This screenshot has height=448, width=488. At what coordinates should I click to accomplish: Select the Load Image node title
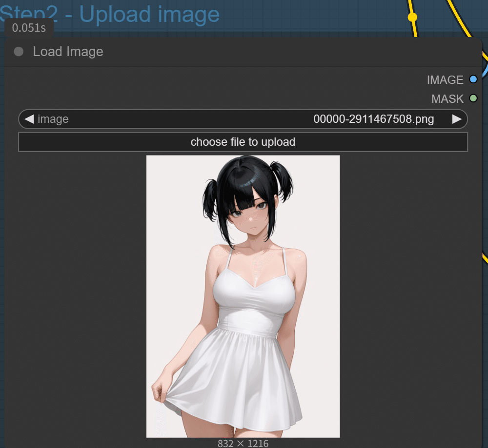(68, 51)
